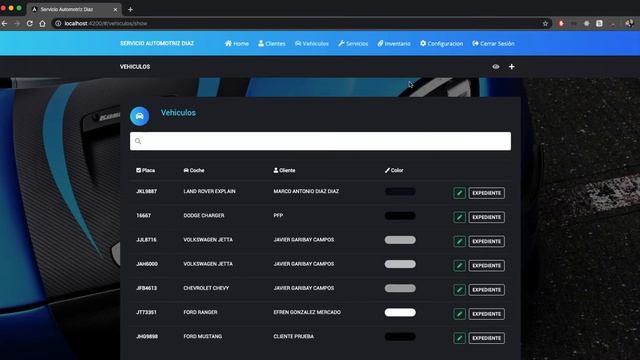Viewport: 640px width, 360px height.
Task: Open the Inventario navigation item
Action: [394, 43]
